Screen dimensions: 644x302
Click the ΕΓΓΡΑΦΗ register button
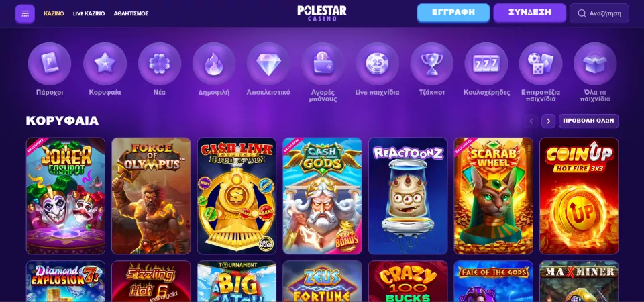[x=453, y=13]
